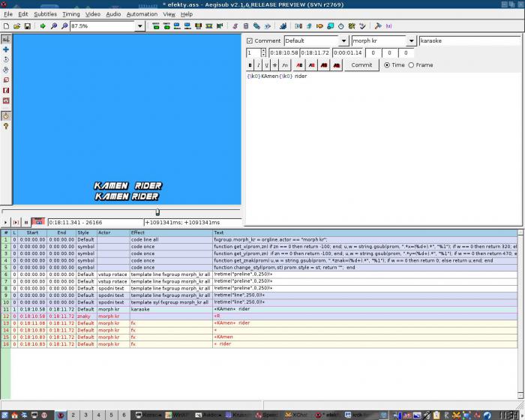The height and width of the screenshot is (420, 525).
Task: Select the Time radio button
Action: [x=387, y=65]
